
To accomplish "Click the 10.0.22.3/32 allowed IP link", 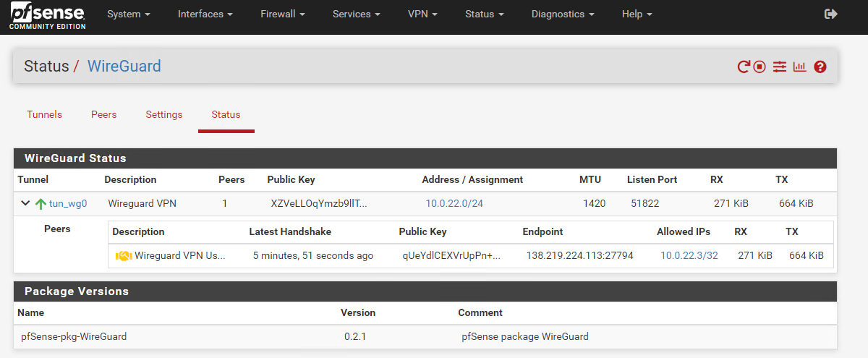I will 689,255.
